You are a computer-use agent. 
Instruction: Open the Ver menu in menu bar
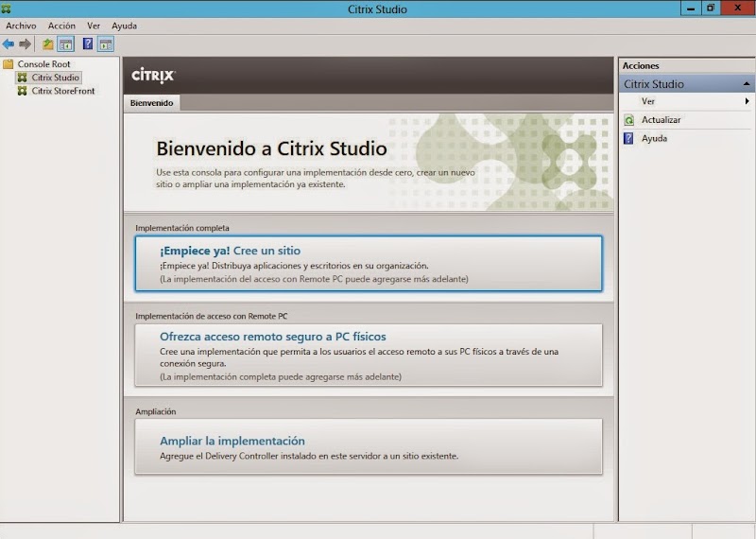[x=94, y=26]
